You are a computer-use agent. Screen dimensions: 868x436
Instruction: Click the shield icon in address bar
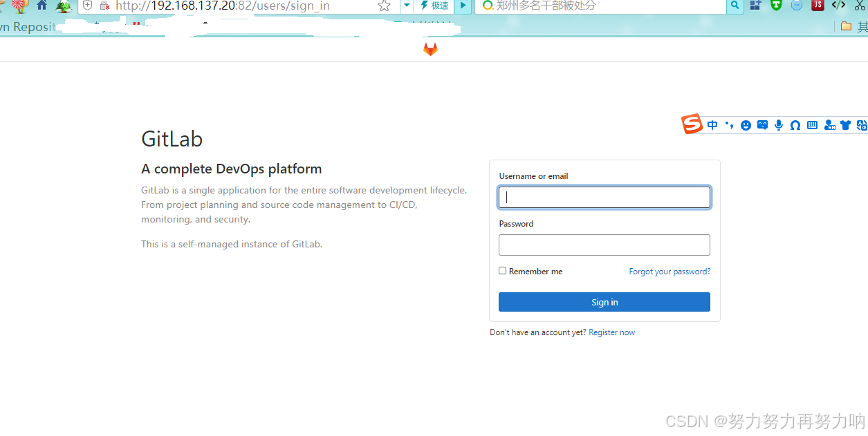point(87,6)
